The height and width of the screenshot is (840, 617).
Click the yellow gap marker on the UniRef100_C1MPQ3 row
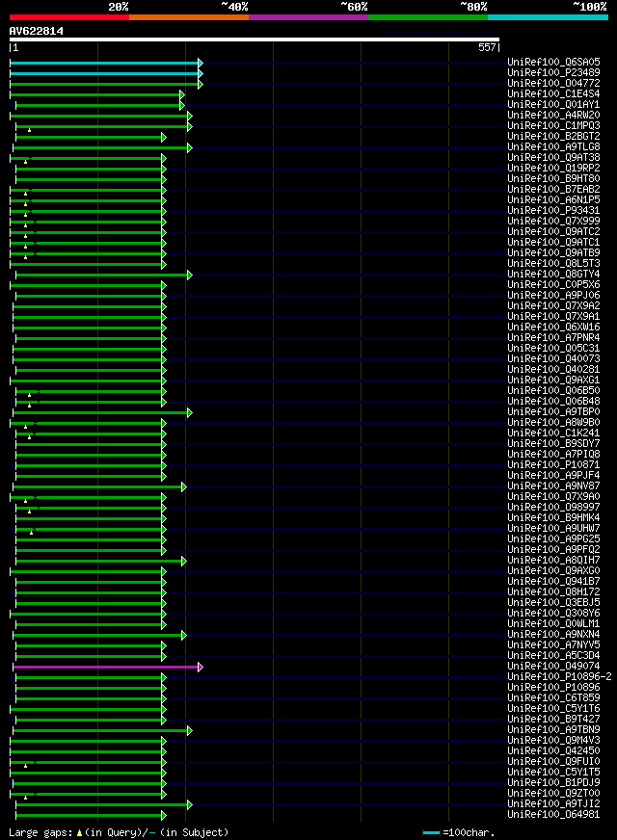30,130
